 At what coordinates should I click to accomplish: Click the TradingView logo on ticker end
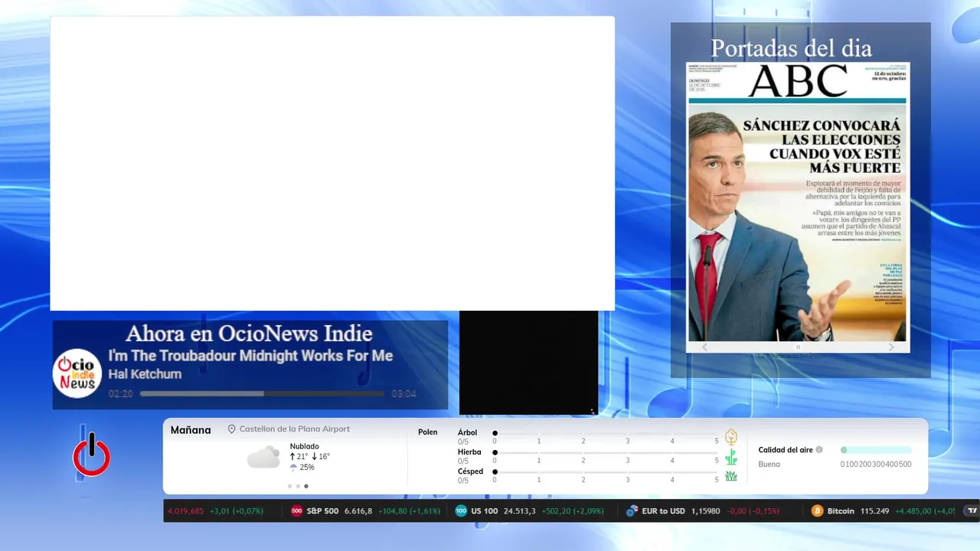click(972, 510)
